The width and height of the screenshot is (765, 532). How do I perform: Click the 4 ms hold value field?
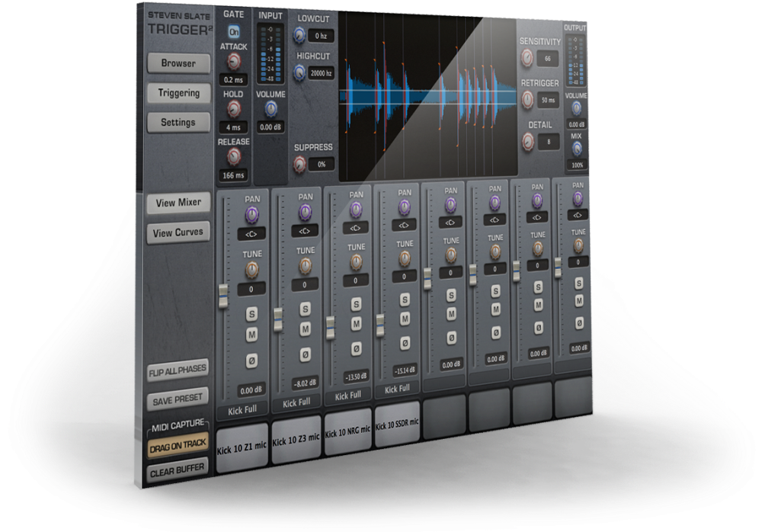click(234, 127)
